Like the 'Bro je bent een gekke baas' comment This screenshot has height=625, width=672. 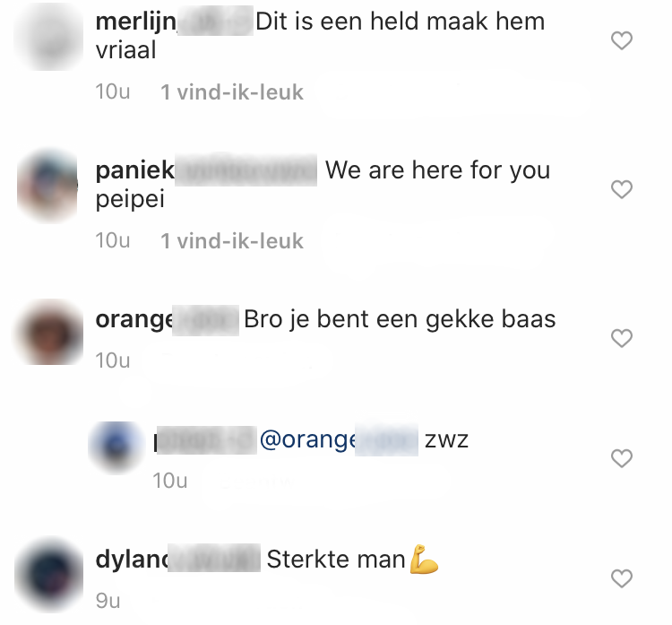pos(622,338)
